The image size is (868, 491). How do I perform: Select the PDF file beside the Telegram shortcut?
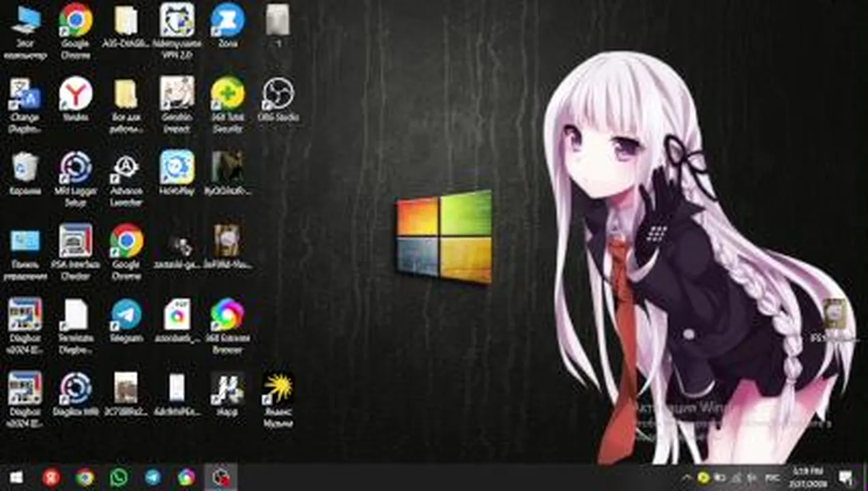[177, 321]
